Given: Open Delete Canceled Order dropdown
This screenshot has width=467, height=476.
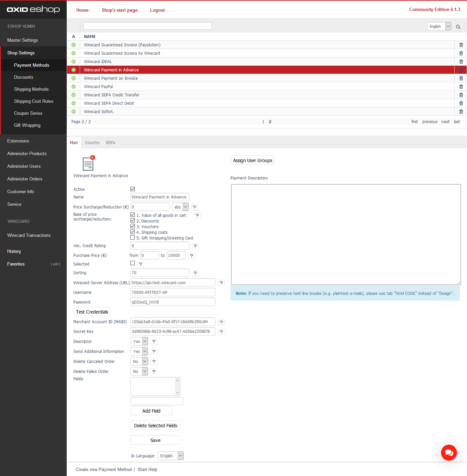Looking at the screenshot, I should [x=139, y=362].
